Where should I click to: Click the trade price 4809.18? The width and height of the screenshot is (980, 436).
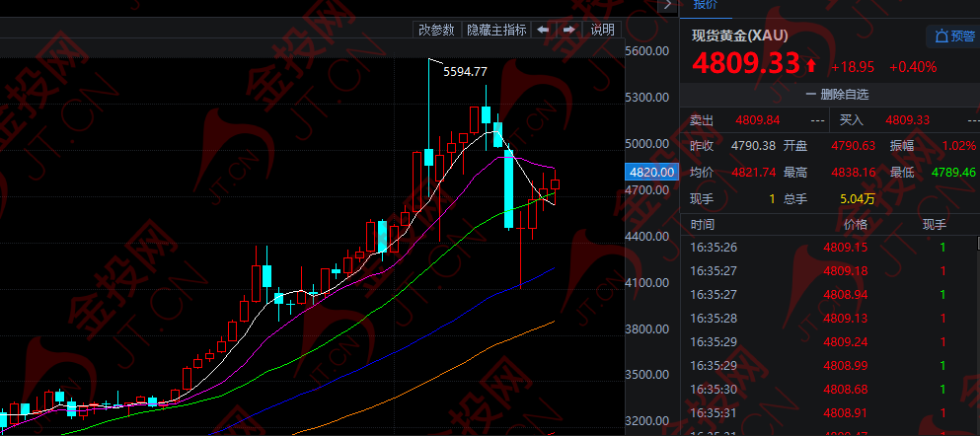pos(846,271)
